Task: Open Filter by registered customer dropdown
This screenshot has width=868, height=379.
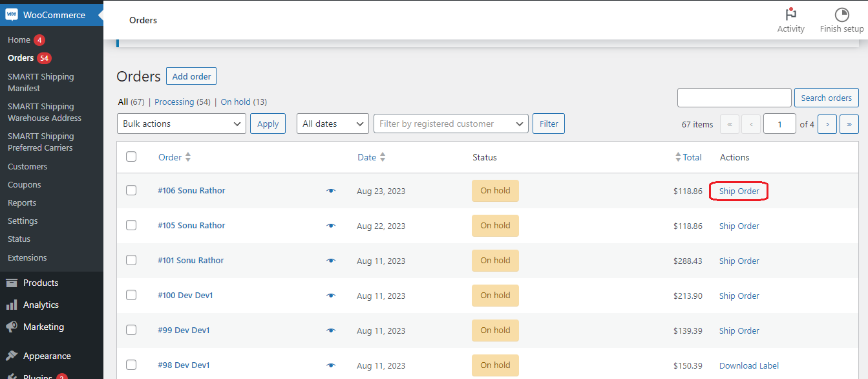Action: click(450, 124)
